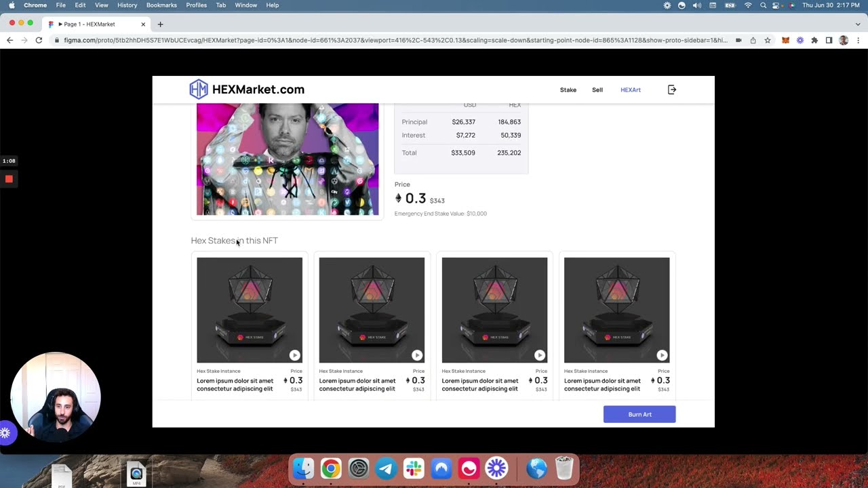Open Spotlight search in the menu bar
Viewport: 868px width, 488px height.
click(764, 5)
